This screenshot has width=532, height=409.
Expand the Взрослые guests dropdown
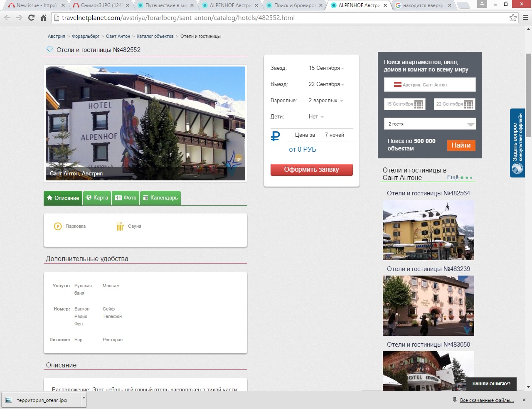click(326, 101)
